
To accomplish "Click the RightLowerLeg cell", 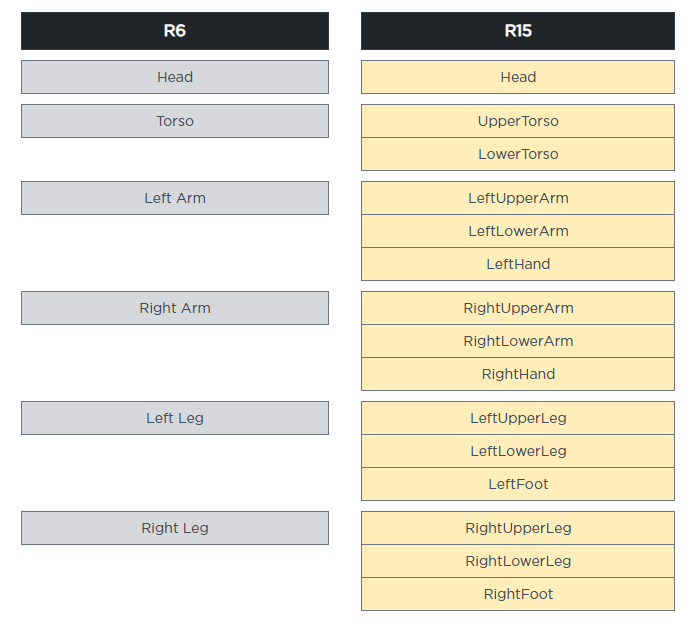I will [518, 561].
